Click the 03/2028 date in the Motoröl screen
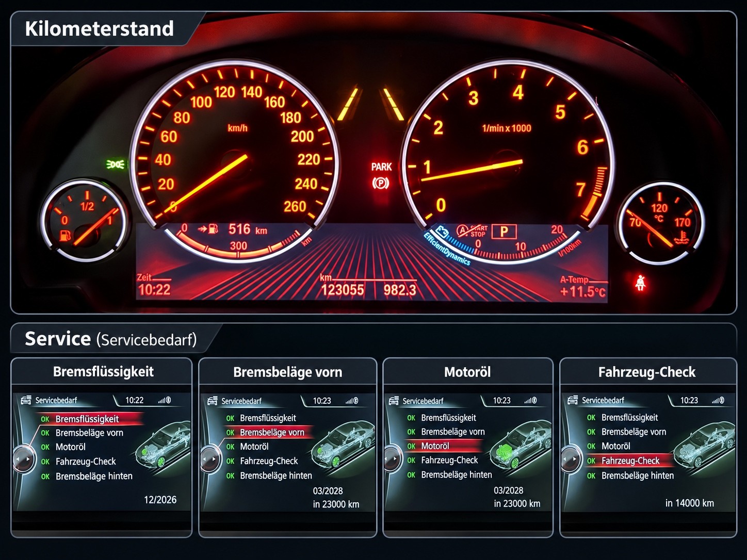The height and width of the screenshot is (560, 747). click(508, 490)
